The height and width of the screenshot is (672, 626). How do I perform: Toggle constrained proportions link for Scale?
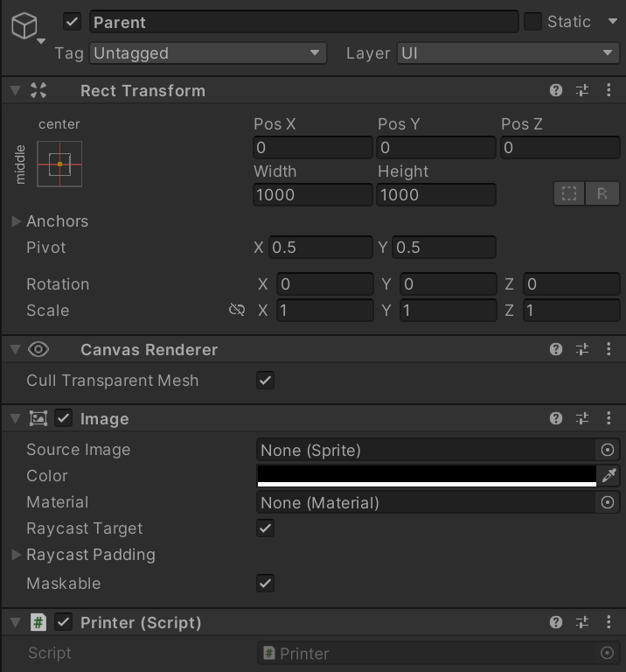coord(236,311)
